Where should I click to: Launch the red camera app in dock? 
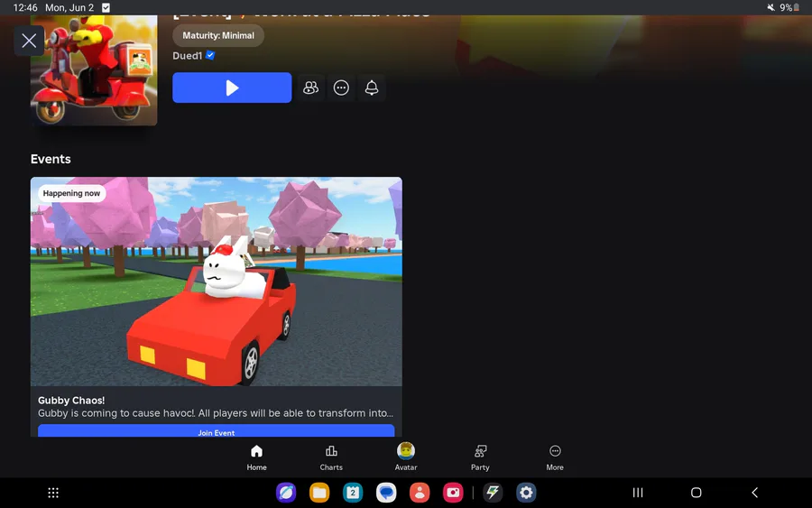453,493
